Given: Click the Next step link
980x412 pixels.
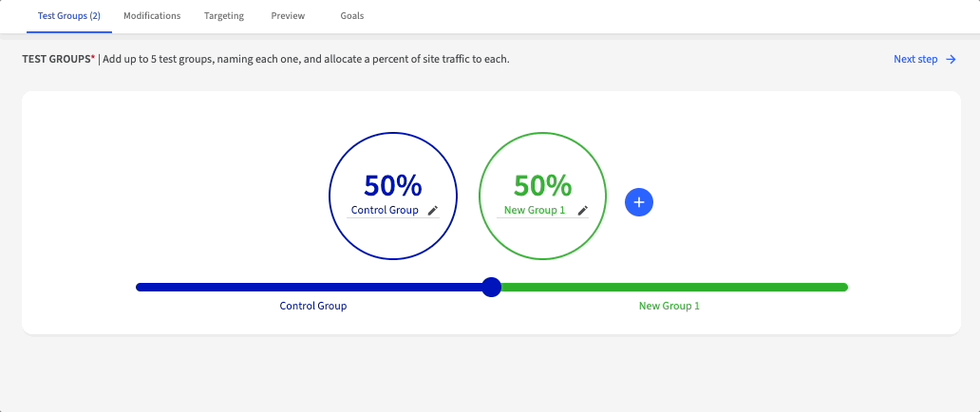Looking at the screenshot, I should [915, 60].
